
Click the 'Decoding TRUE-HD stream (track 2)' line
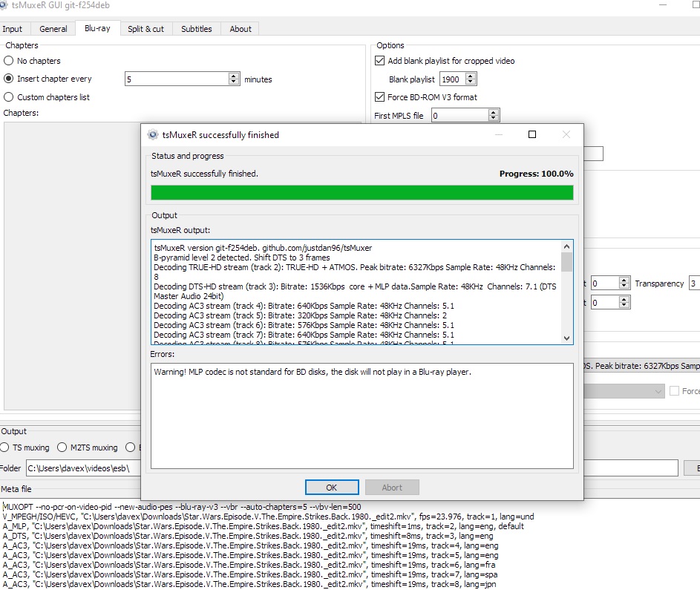coord(355,272)
